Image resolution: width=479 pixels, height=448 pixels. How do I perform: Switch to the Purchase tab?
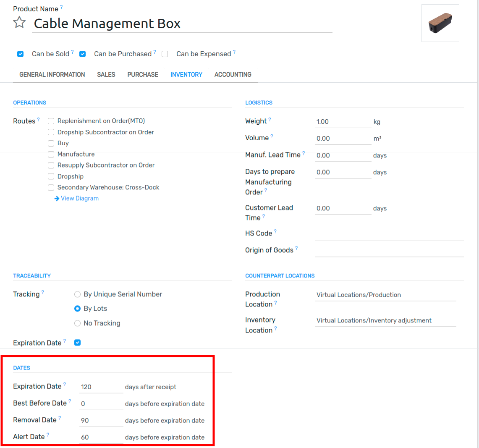[x=143, y=75]
